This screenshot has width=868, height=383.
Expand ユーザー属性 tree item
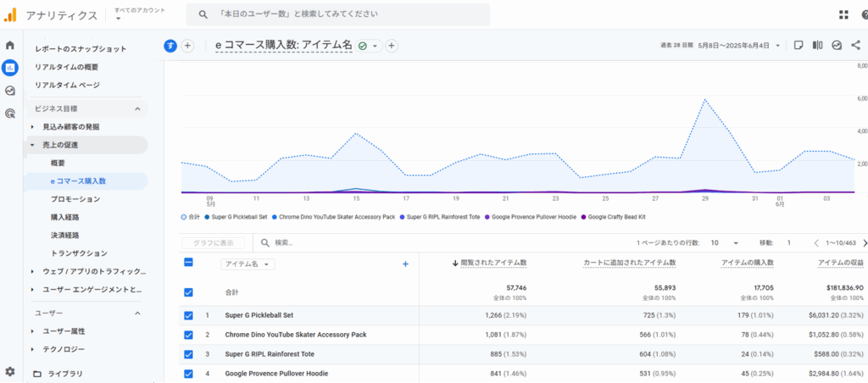[x=32, y=331]
